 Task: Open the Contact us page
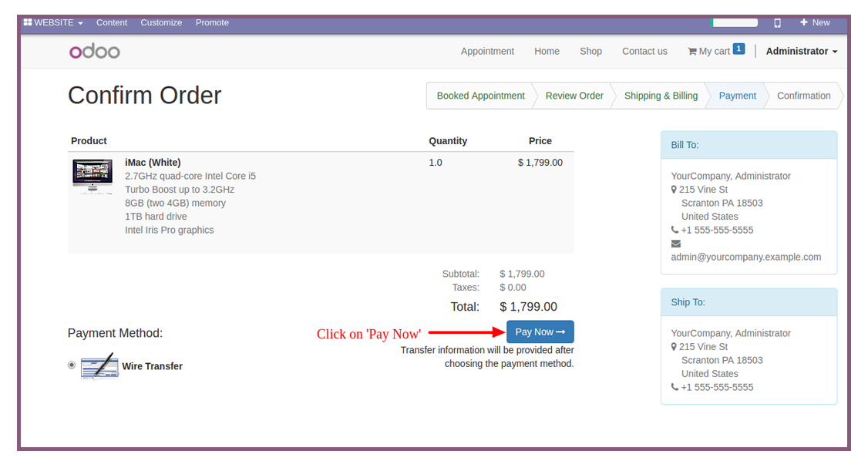point(644,51)
